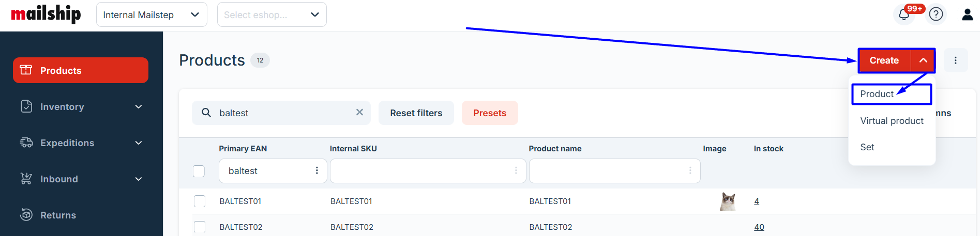Viewport: 980px width, 236px height.
Task: Open the notifications bell icon
Action: [x=904, y=14]
